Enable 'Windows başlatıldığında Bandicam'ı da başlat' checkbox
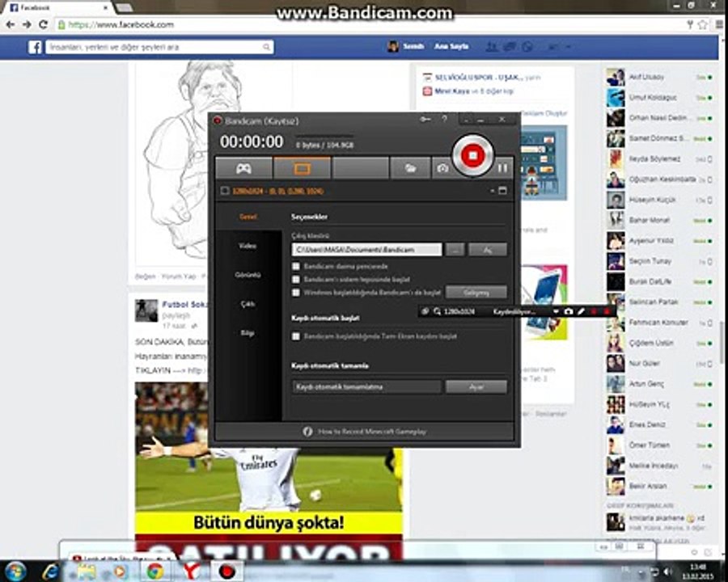Screen dimensions: 728x582 [x=296, y=293]
